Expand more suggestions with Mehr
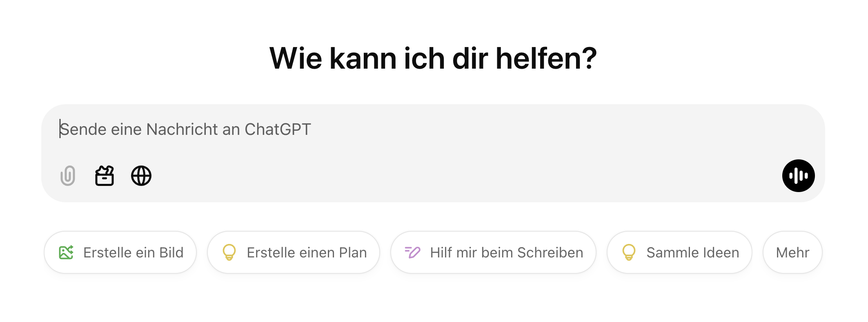Viewport: 868px width, 322px height. click(x=792, y=253)
